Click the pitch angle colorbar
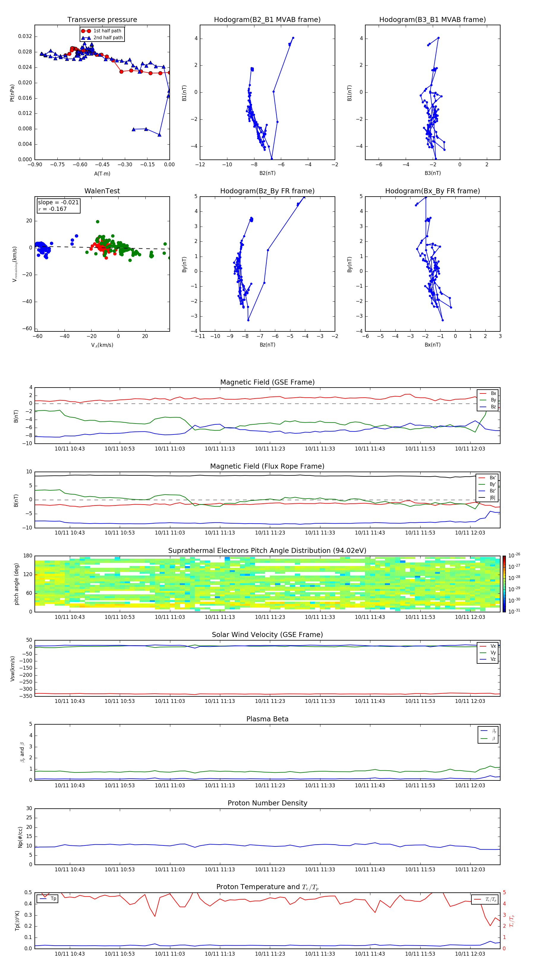 504,584
